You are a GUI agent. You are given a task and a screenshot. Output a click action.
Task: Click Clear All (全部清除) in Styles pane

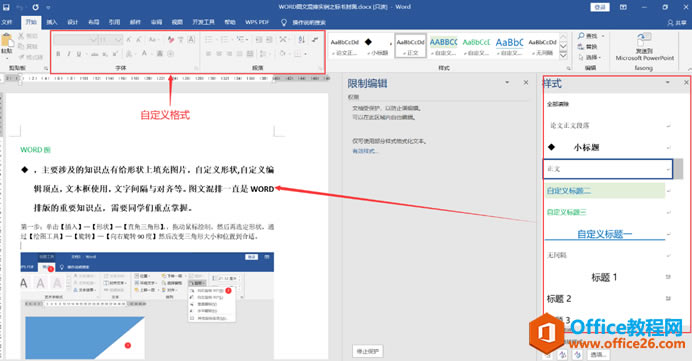tap(558, 104)
